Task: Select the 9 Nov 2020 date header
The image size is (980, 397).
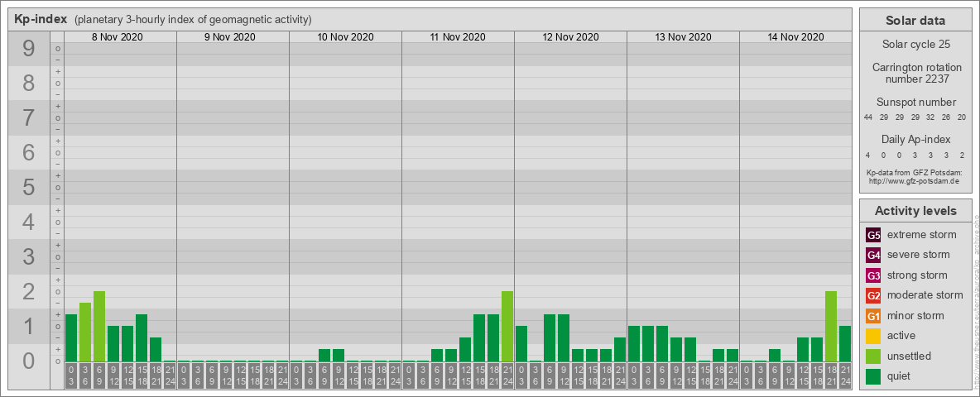Action: click(x=230, y=37)
